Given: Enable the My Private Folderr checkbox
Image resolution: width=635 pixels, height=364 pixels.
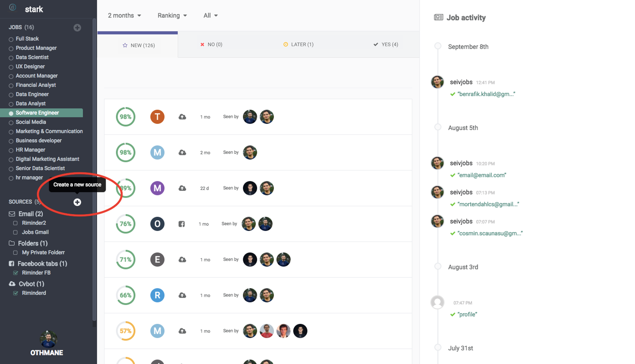Looking at the screenshot, I should (x=15, y=253).
